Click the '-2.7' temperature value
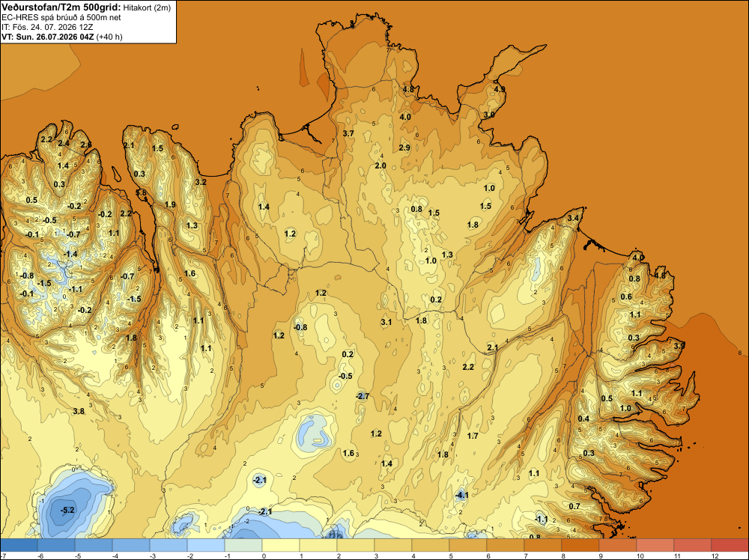 (363, 396)
